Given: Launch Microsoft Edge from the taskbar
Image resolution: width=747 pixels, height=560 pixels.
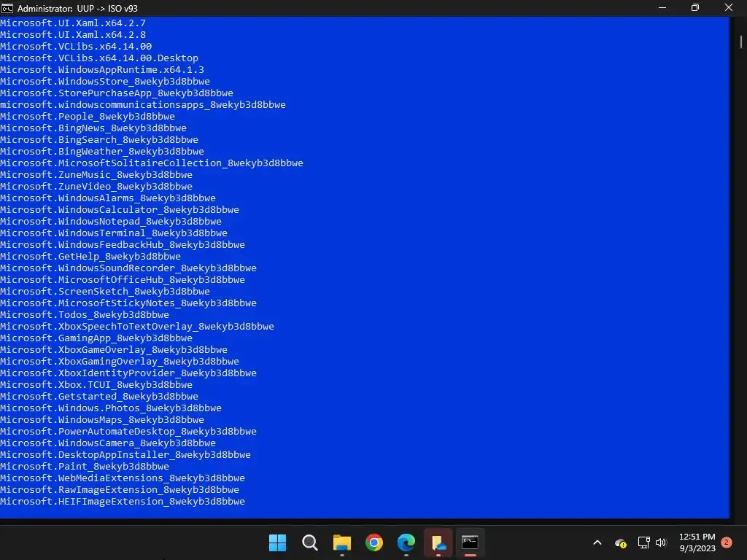Looking at the screenshot, I should [x=406, y=542].
